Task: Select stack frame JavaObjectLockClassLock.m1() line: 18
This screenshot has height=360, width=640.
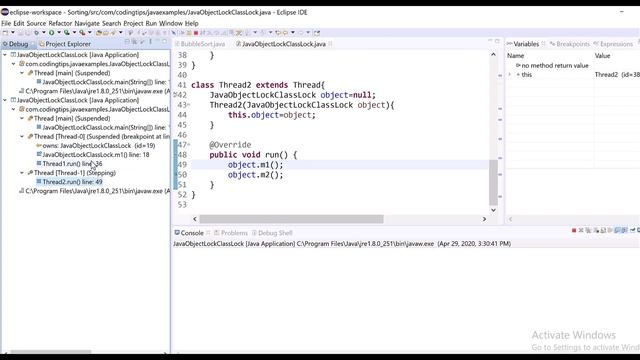Action: pyautogui.click(x=93, y=155)
